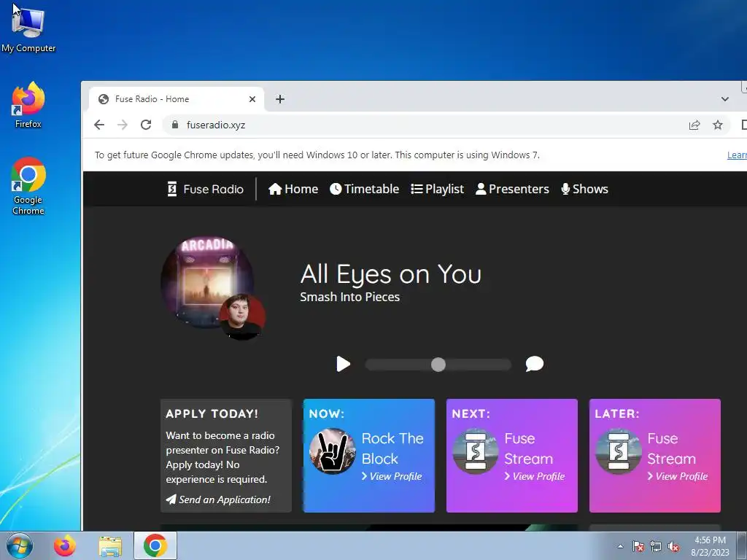Click Rock The Block show title
Viewport: 747px width, 560px height.
click(x=392, y=448)
